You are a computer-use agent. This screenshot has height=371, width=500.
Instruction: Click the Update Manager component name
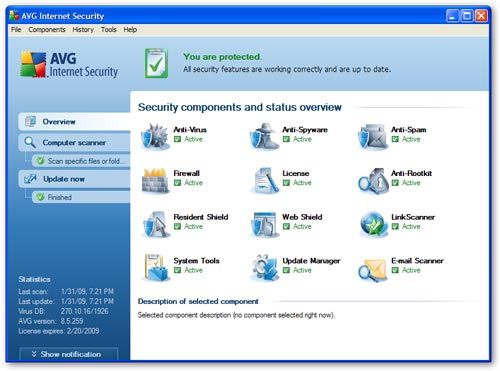click(x=311, y=261)
